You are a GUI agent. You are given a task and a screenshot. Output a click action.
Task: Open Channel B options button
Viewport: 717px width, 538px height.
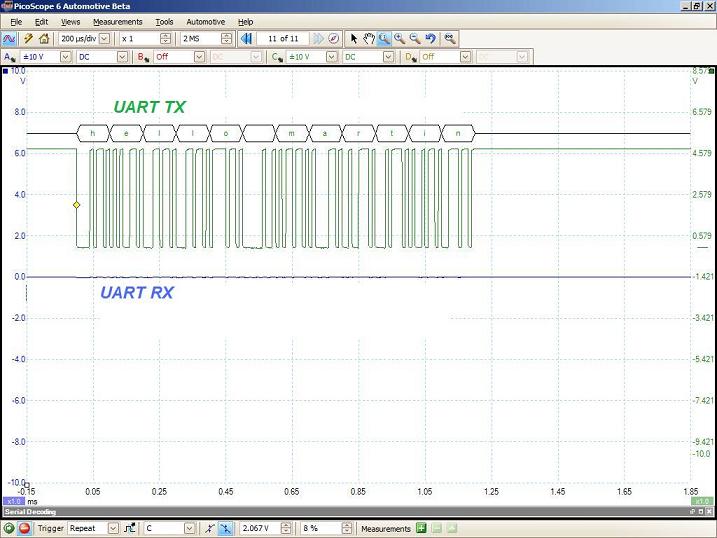point(143,57)
